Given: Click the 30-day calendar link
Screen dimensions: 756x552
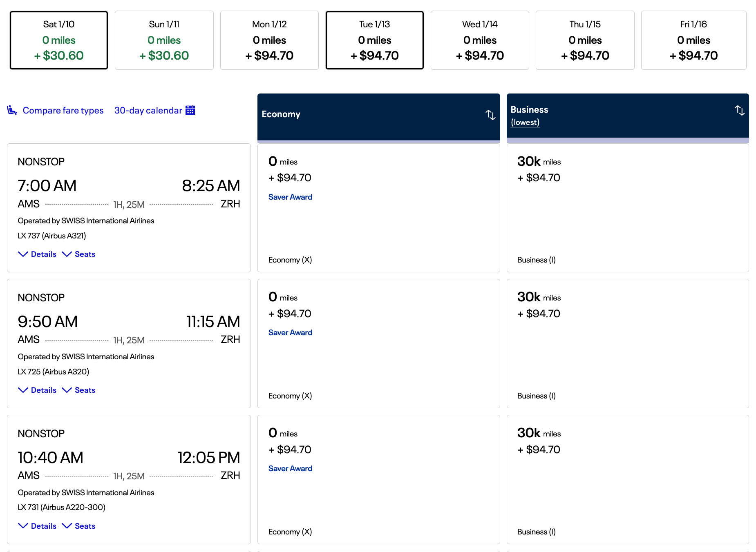Looking at the screenshot, I should (x=148, y=110).
